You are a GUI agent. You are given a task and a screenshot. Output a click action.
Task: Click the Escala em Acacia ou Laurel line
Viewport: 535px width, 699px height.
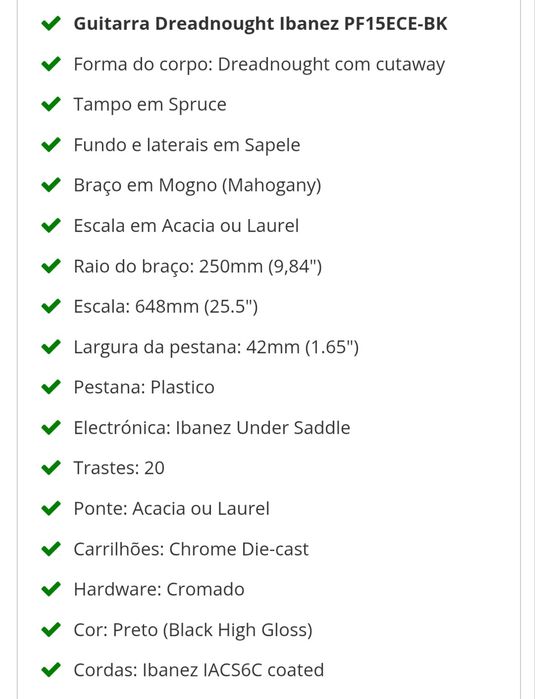pos(186,226)
